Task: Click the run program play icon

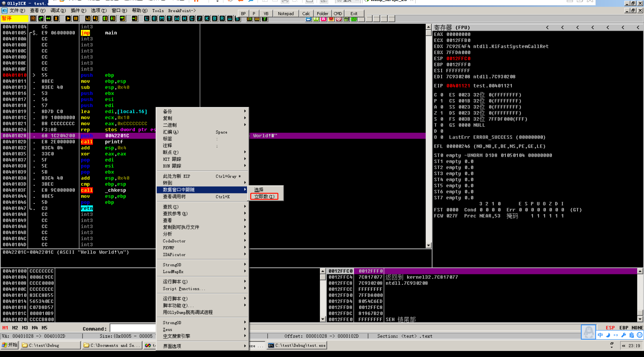Action: 68,18
